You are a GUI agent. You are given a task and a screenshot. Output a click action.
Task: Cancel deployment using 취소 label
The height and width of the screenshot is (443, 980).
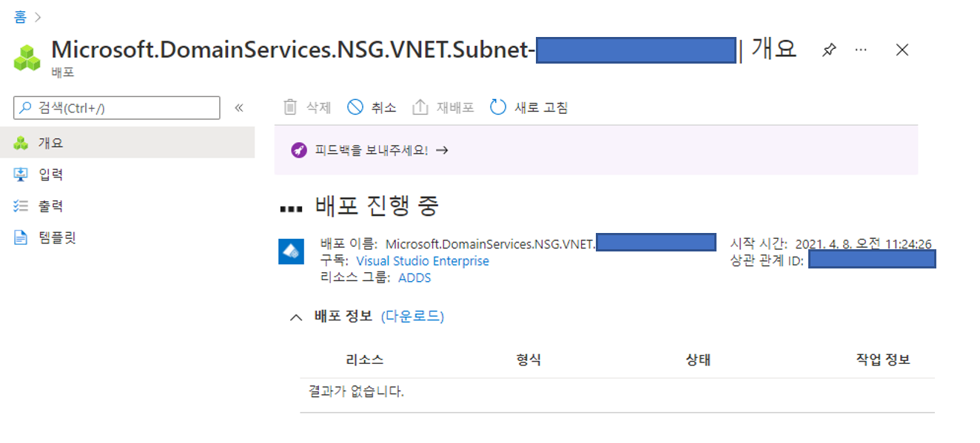tap(383, 107)
